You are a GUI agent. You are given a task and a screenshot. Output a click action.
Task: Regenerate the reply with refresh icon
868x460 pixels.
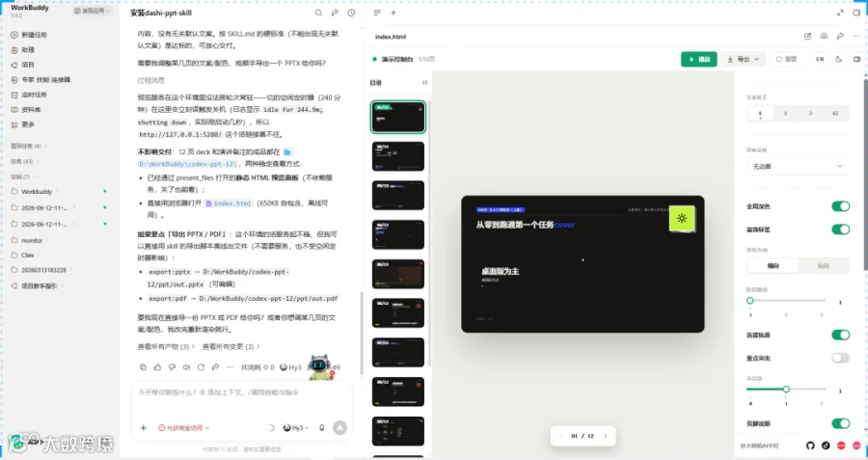201,367
